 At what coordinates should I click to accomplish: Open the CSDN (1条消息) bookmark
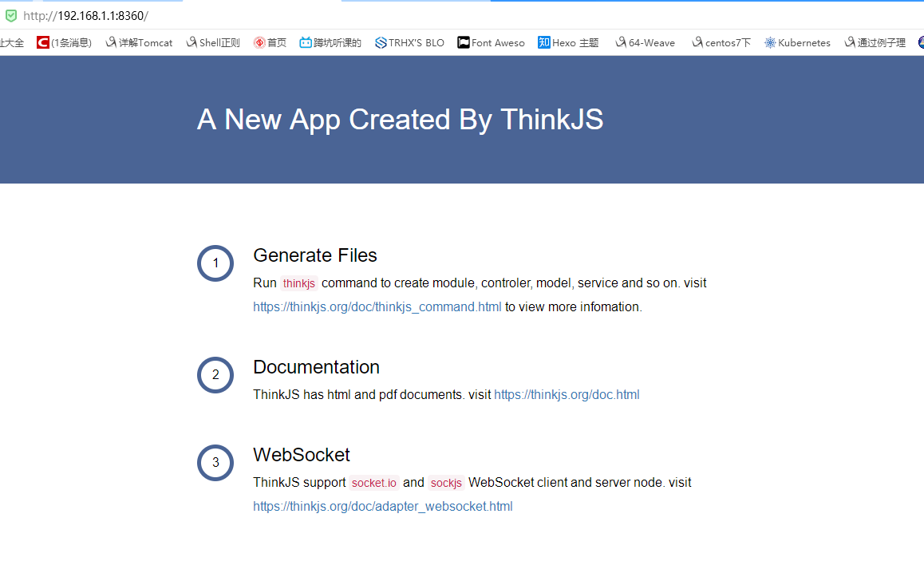click(x=65, y=43)
